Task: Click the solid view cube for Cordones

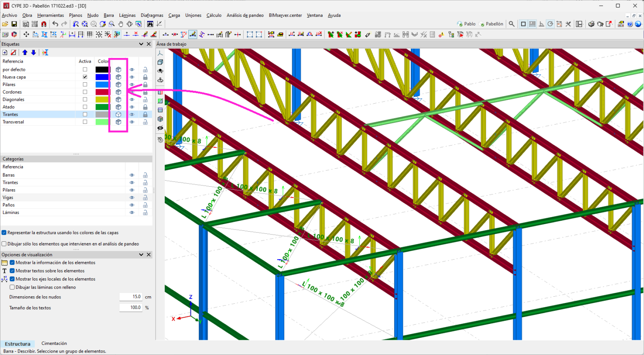Action: click(118, 92)
